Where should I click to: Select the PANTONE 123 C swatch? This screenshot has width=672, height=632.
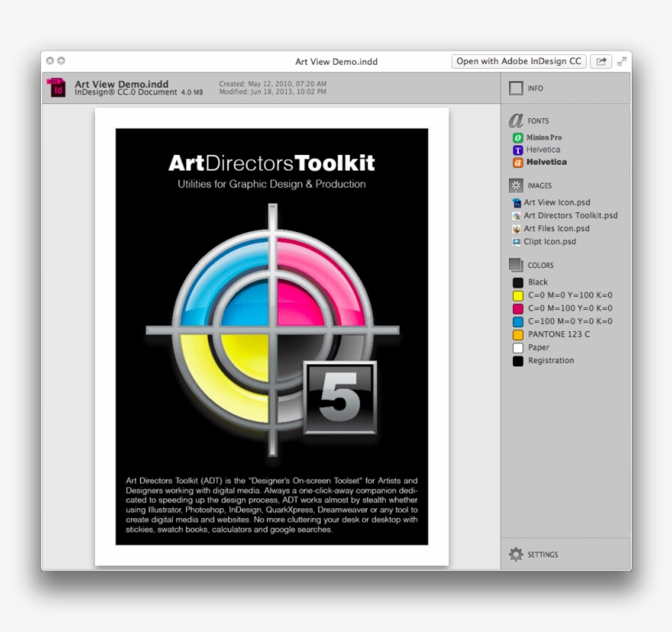(x=518, y=335)
